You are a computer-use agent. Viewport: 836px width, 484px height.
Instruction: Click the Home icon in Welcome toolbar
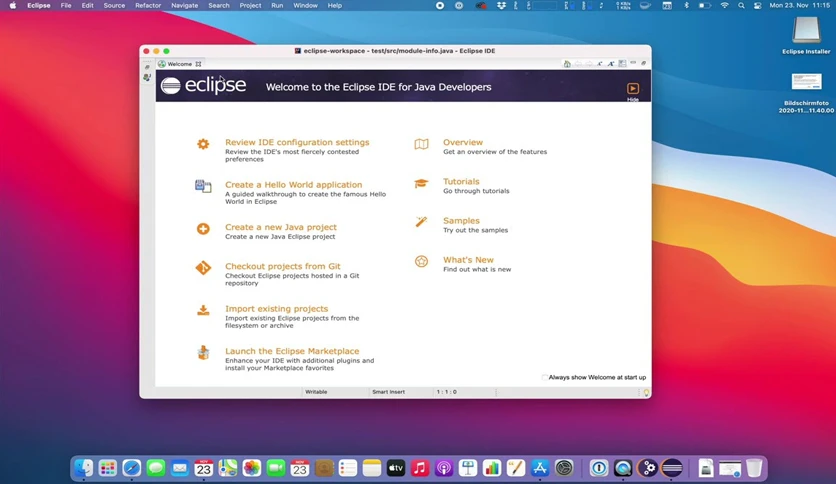(567, 64)
